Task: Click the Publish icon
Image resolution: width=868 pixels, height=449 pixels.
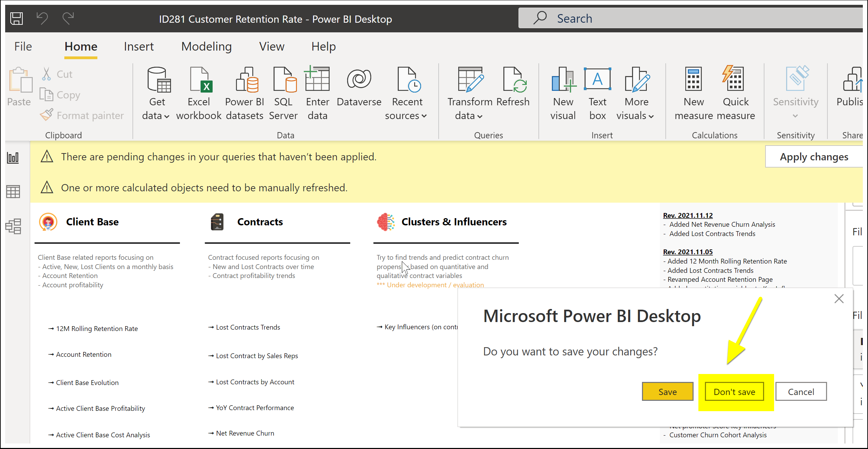Action: [853, 80]
